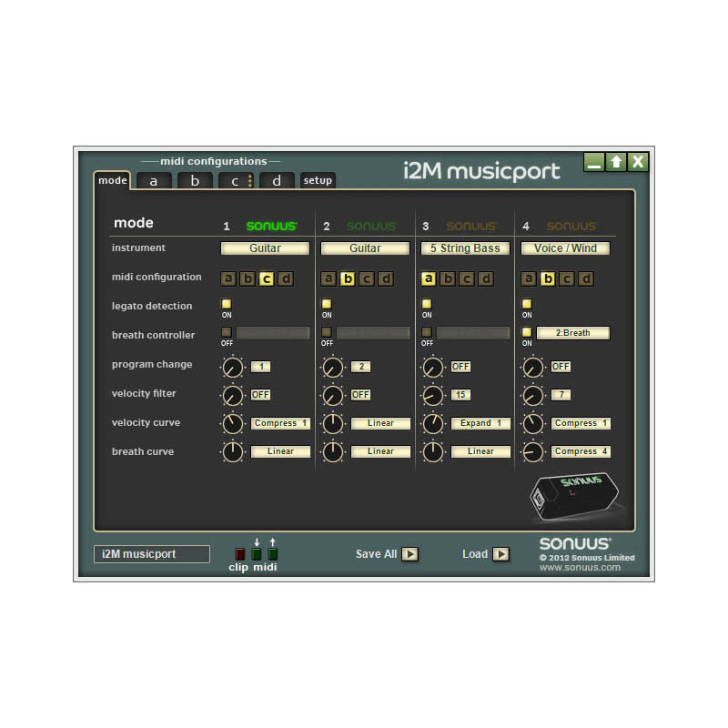Open the mode 1 Guitar instrument dropdown
This screenshot has height=728, width=728.
[265, 248]
